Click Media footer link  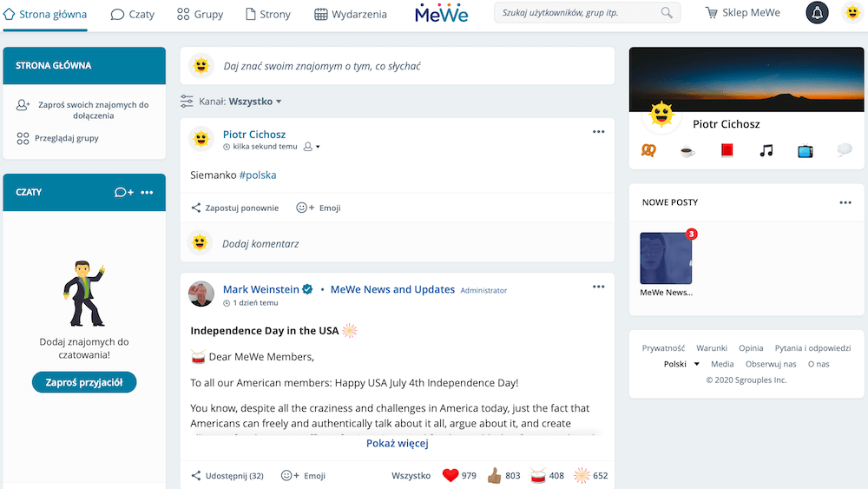tap(722, 364)
